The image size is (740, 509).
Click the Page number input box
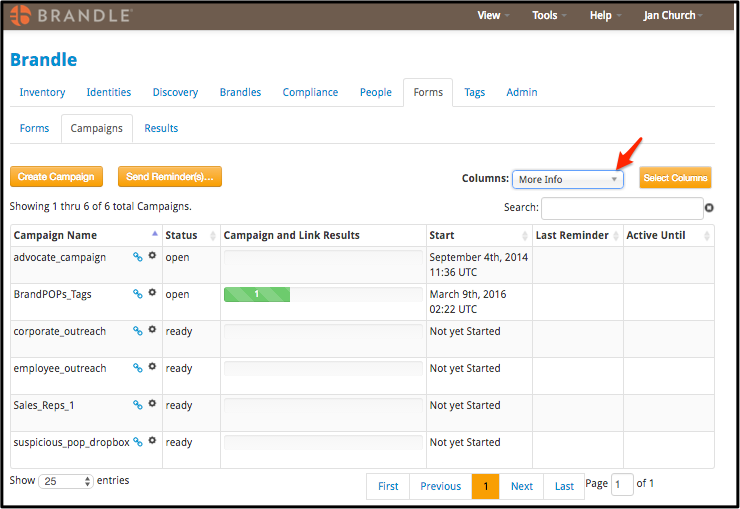[x=622, y=484]
